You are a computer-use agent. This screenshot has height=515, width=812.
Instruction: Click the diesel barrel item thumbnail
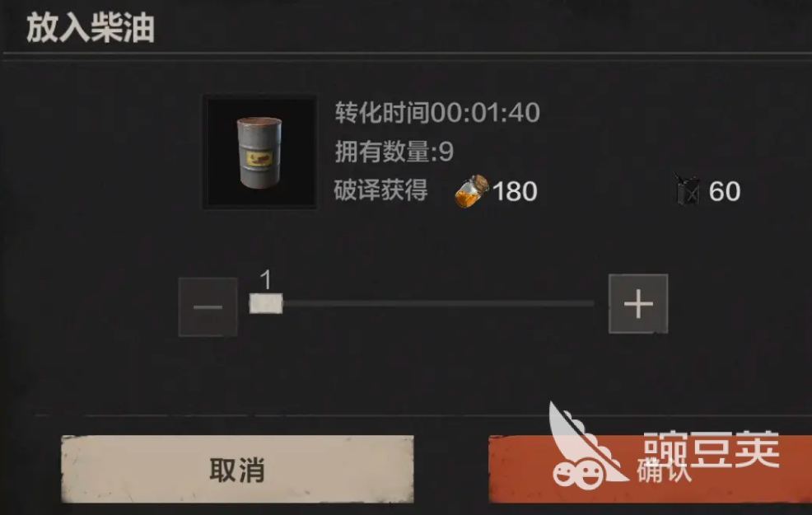[x=259, y=152]
